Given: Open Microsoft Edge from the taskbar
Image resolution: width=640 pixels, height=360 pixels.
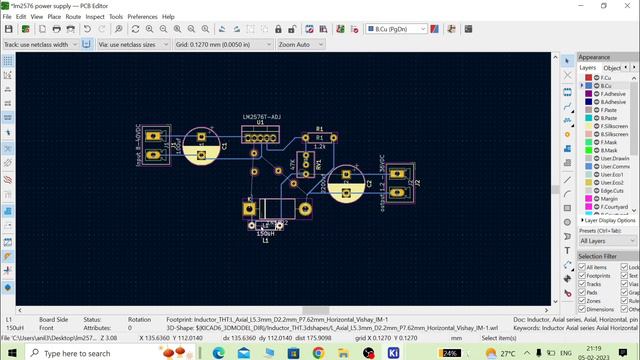Looking at the screenshot, I should click(218, 353).
